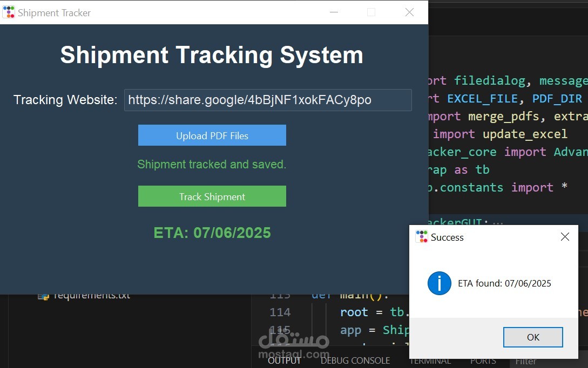The height and width of the screenshot is (368, 588).
Task: Maximize the Shipment Tracker window
Action: coord(371,12)
